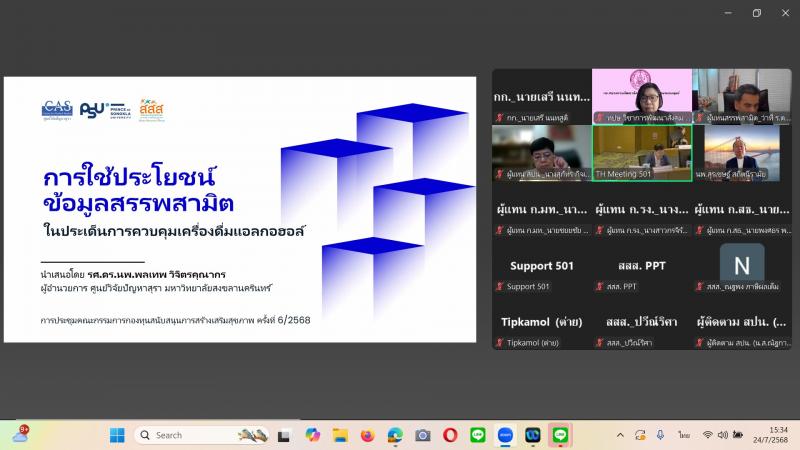Viewport: 800px width, 450px height.
Task: Select the ผู้แทน ก.มท. participant tile
Action: point(541,209)
